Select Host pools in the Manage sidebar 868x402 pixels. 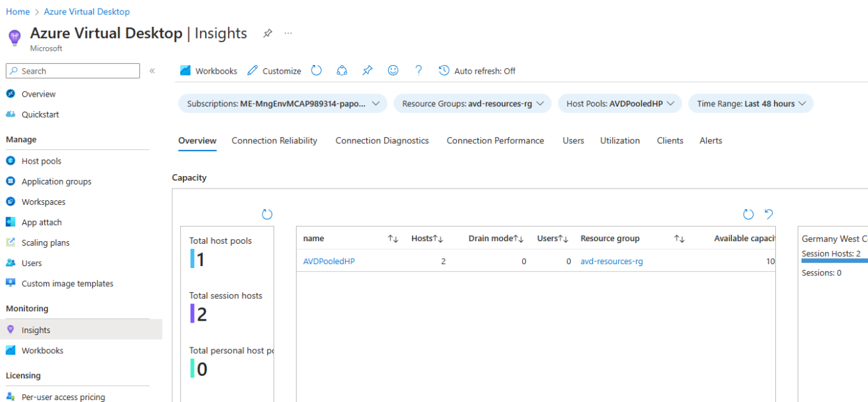(x=41, y=160)
